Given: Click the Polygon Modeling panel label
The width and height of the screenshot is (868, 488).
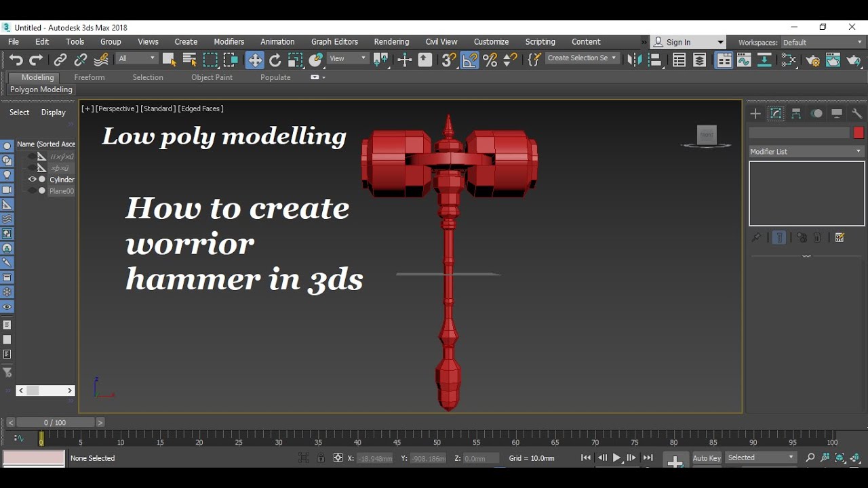Looking at the screenshot, I should click(x=41, y=89).
